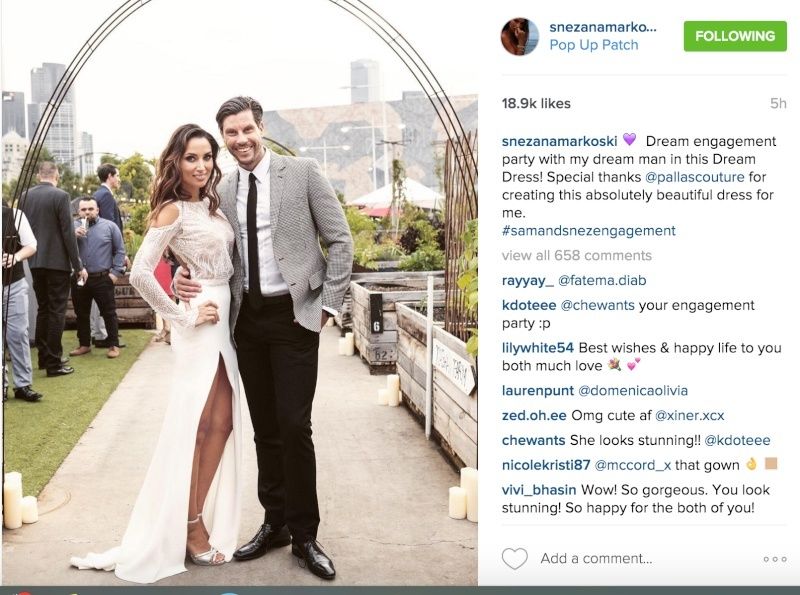Screen dimensions: 800x595
Task: Expand view all 658 comments
Action: tap(577, 255)
